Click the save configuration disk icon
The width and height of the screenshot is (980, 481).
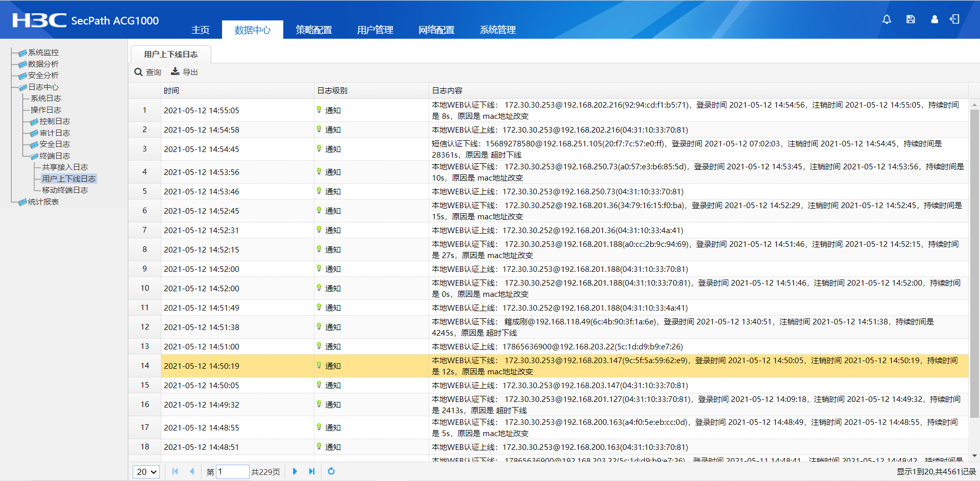[x=910, y=19]
